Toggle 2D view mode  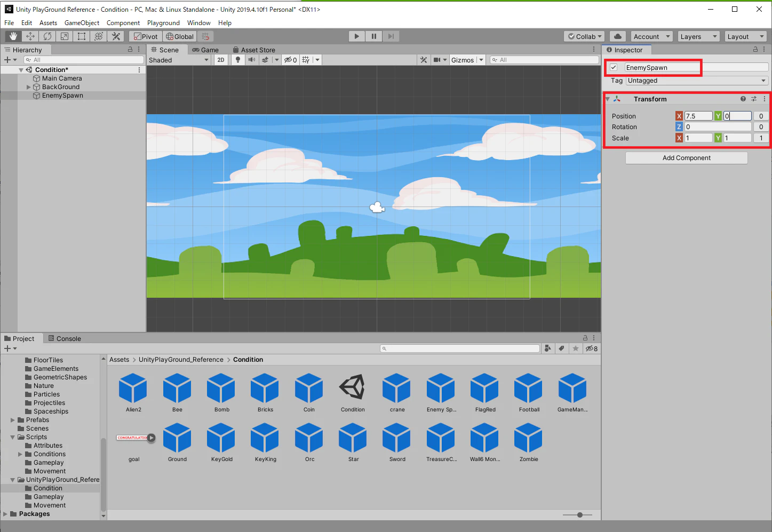click(221, 60)
